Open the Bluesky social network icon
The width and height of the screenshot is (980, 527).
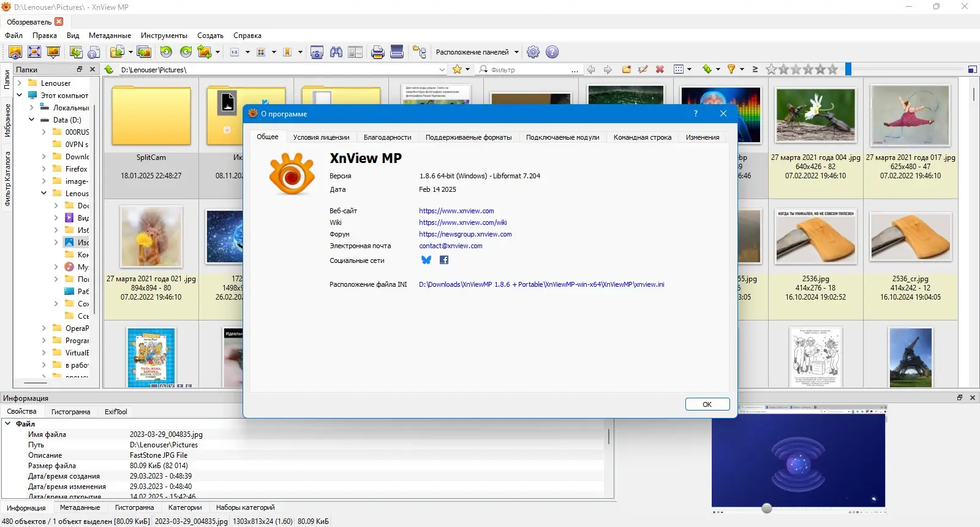pos(426,260)
